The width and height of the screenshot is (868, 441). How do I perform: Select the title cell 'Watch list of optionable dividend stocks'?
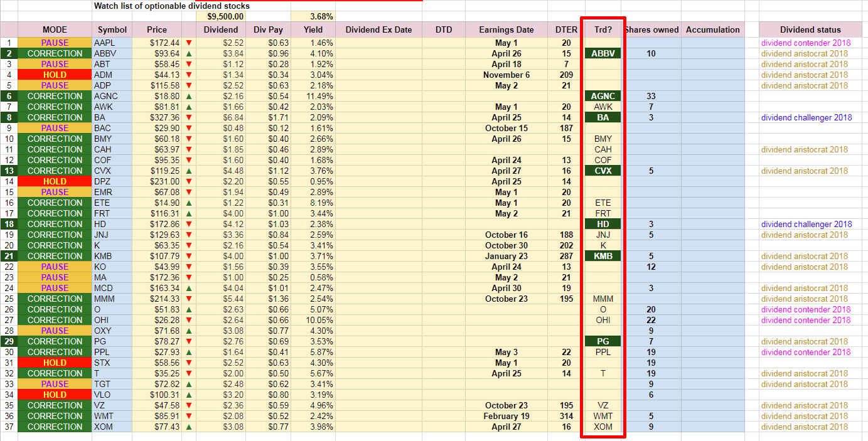coord(172,6)
